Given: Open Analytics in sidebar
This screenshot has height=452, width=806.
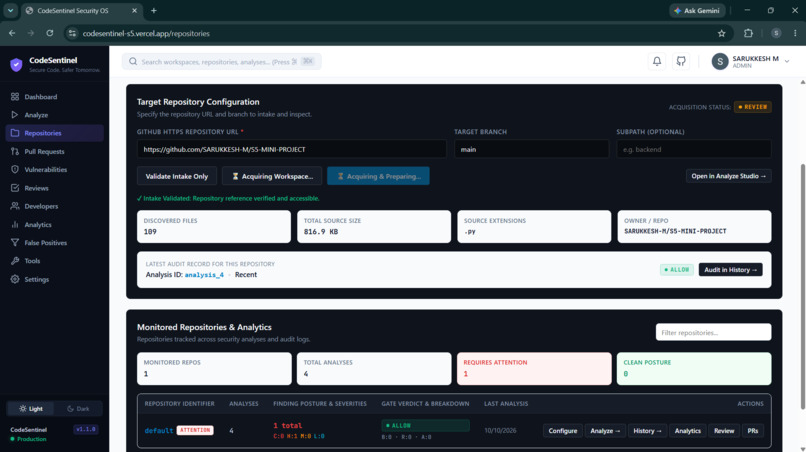Looking at the screenshot, I should click(x=54, y=225).
